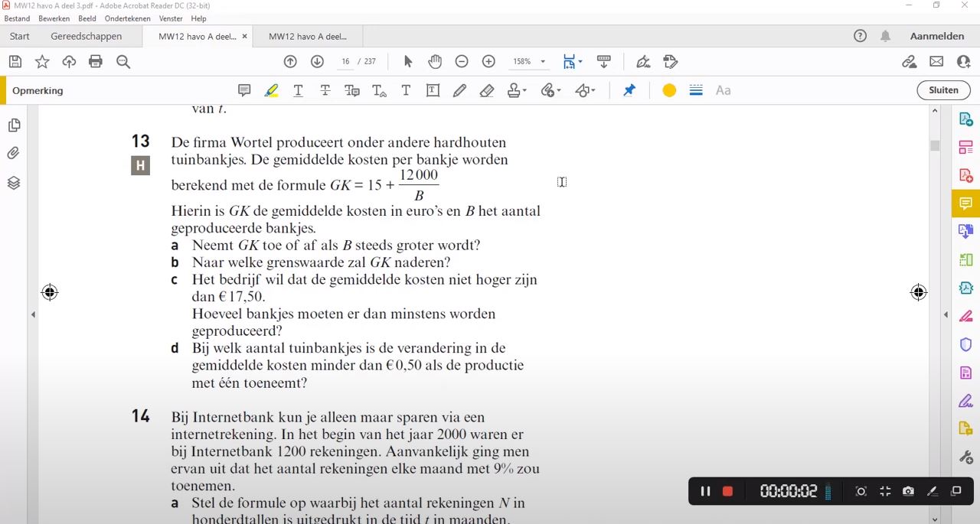Open the Export PDF tool in right pane
The width and height of the screenshot is (980, 524).
(965, 119)
